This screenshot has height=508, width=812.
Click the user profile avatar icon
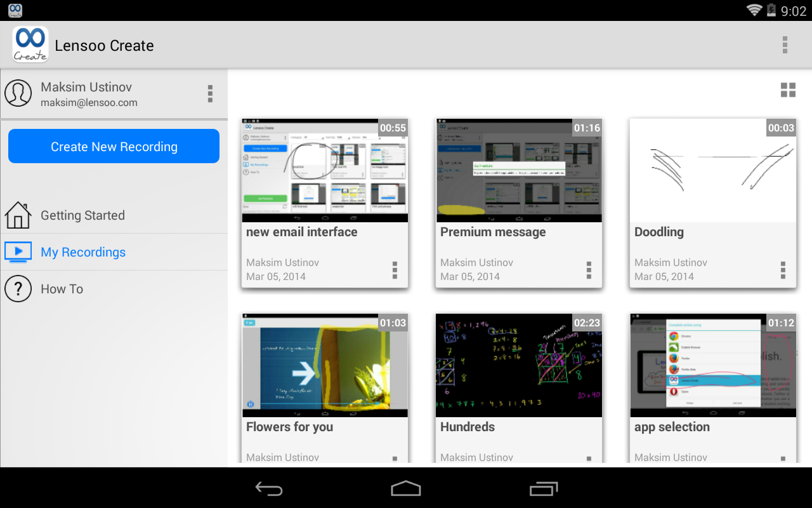pyautogui.click(x=18, y=93)
